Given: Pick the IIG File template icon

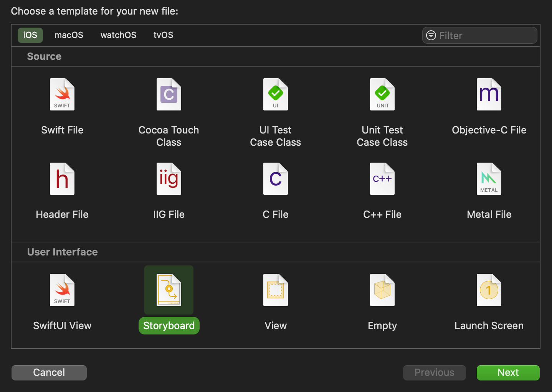Looking at the screenshot, I should pos(169,179).
